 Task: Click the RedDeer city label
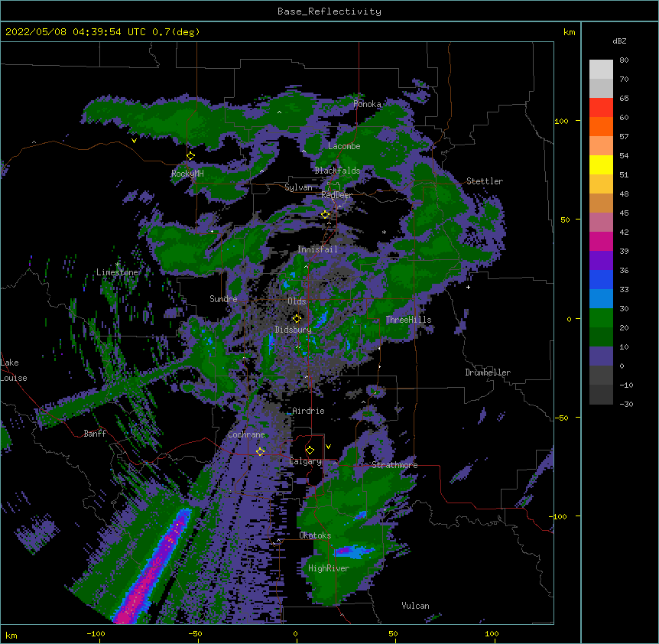(x=336, y=195)
